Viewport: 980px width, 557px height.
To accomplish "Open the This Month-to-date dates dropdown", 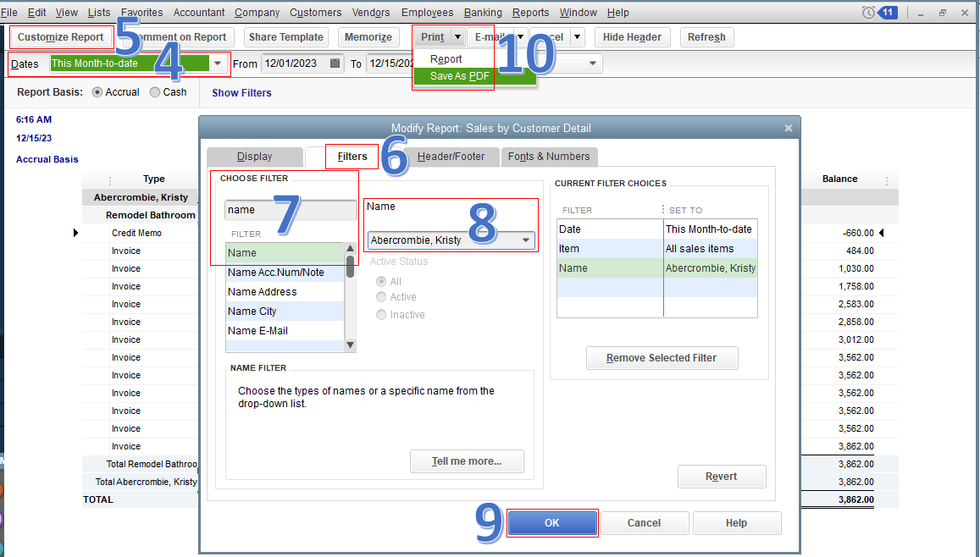I will pyautogui.click(x=218, y=63).
